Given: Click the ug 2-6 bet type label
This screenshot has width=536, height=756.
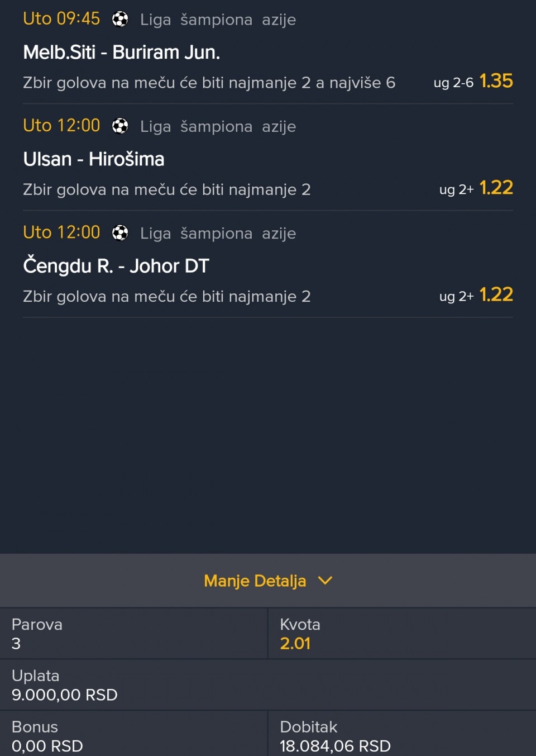Looking at the screenshot, I should click(453, 83).
